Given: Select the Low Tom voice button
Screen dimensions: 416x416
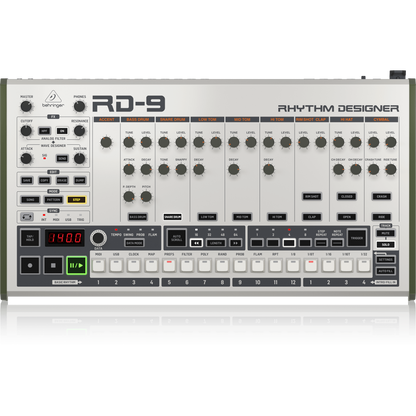Looking at the screenshot, I should [207, 217].
